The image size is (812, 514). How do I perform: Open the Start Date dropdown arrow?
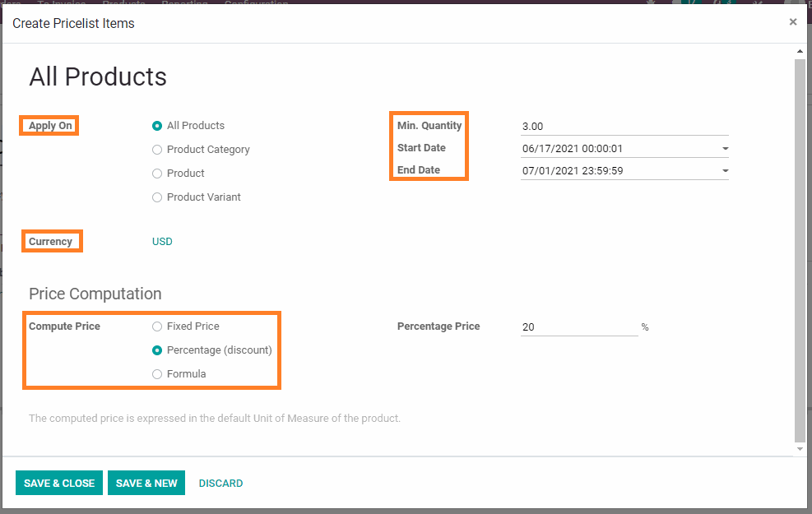click(724, 149)
